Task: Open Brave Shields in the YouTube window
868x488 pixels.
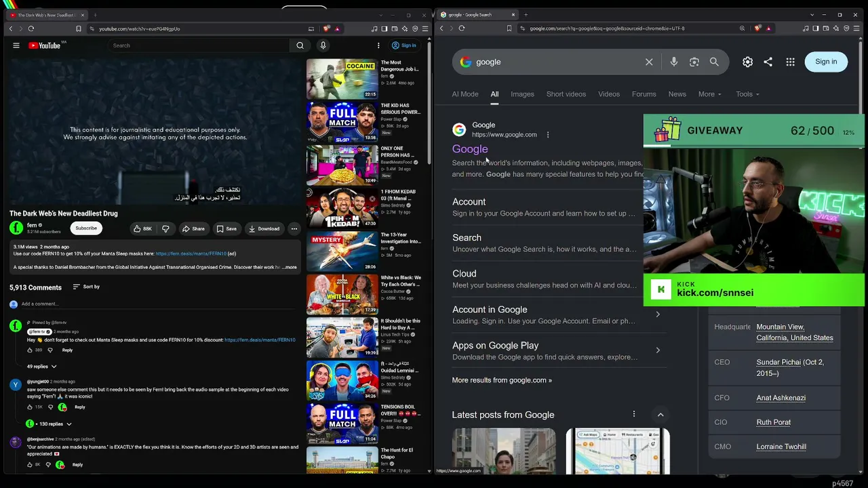Action: click(x=326, y=28)
